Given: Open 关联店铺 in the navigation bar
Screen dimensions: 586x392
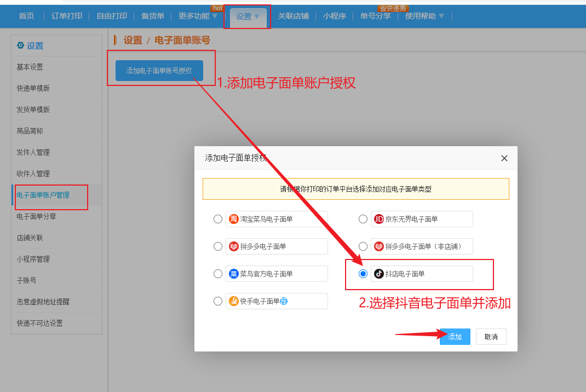Looking at the screenshot, I should (x=294, y=16).
